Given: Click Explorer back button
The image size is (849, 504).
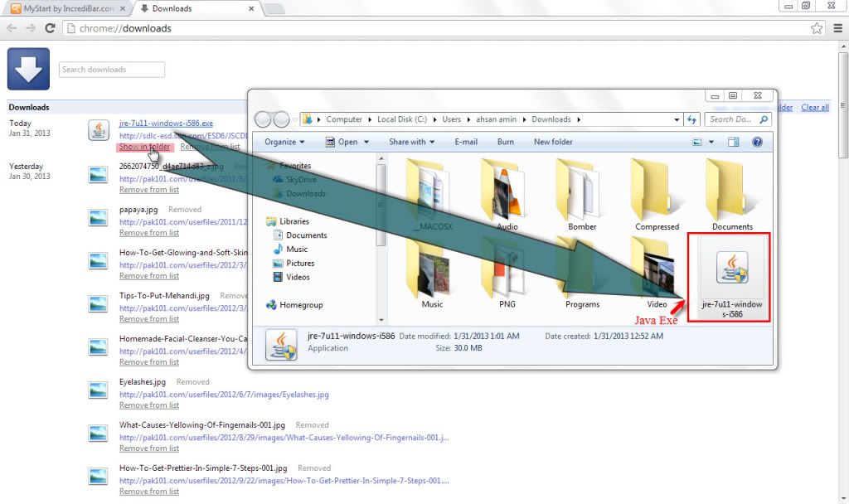Looking at the screenshot, I should [x=263, y=119].
